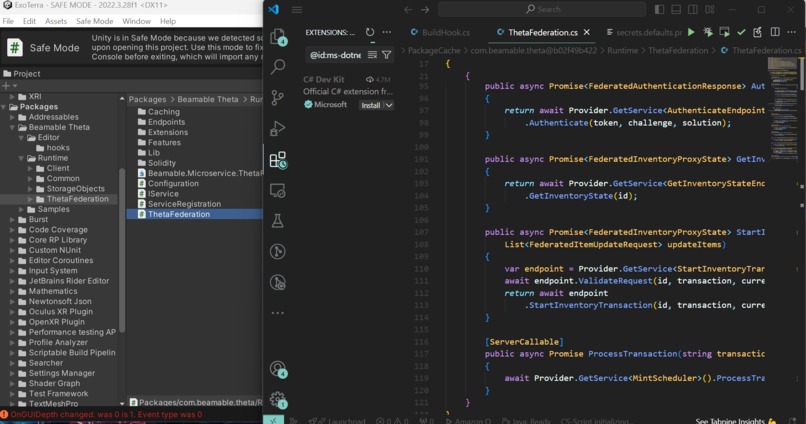Customize layout from the title bar

click(710, 9)
